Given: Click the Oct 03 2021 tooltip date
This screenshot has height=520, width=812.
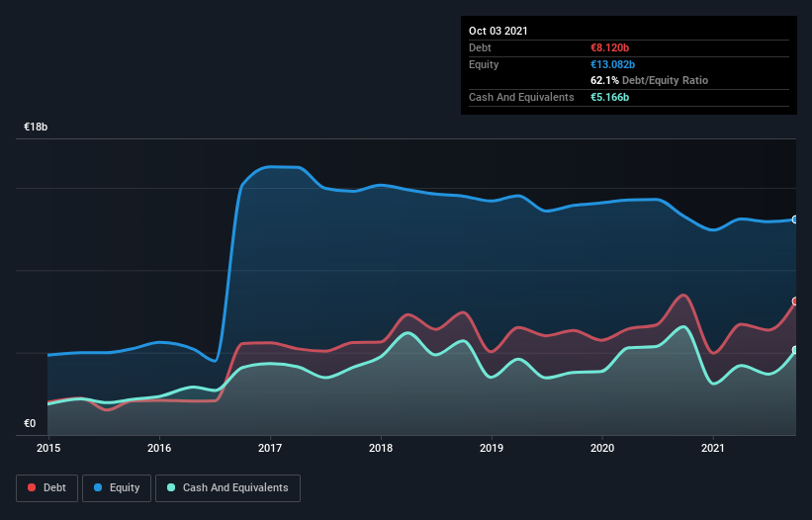Looking at the screenshot, I should pyautogui.click(x=498, y=31).
